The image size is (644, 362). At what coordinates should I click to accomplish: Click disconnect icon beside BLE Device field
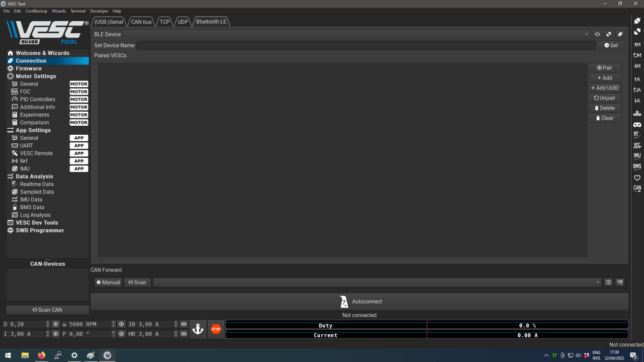[609, 34]
